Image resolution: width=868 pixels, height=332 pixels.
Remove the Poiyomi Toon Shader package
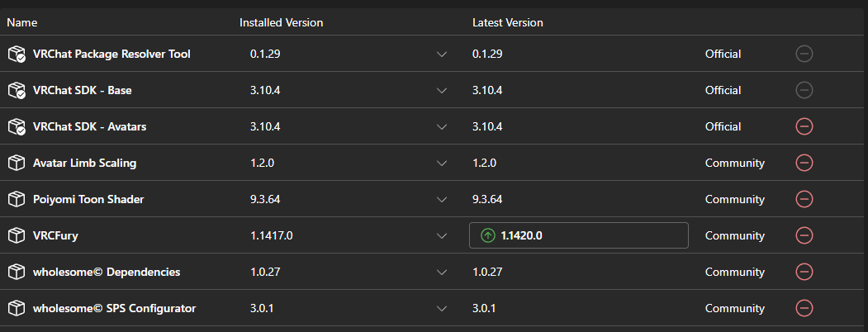[x=804, y=199]
